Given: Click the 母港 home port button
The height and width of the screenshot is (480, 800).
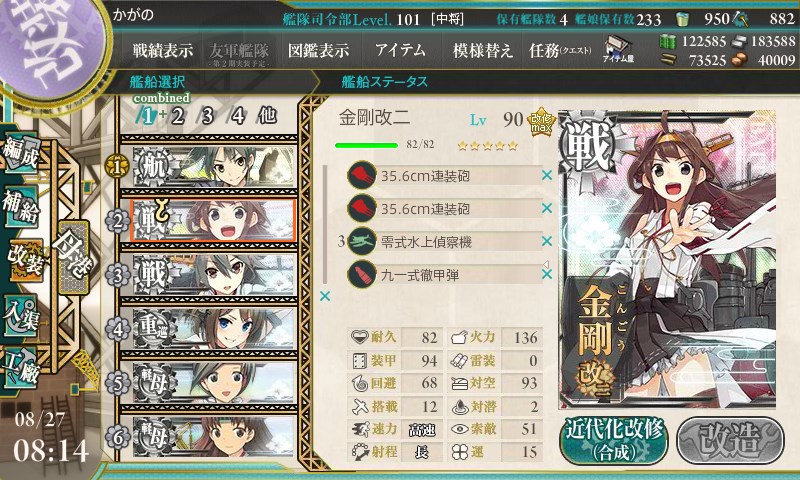Looking at the screenshot, I should pos(74,257).
